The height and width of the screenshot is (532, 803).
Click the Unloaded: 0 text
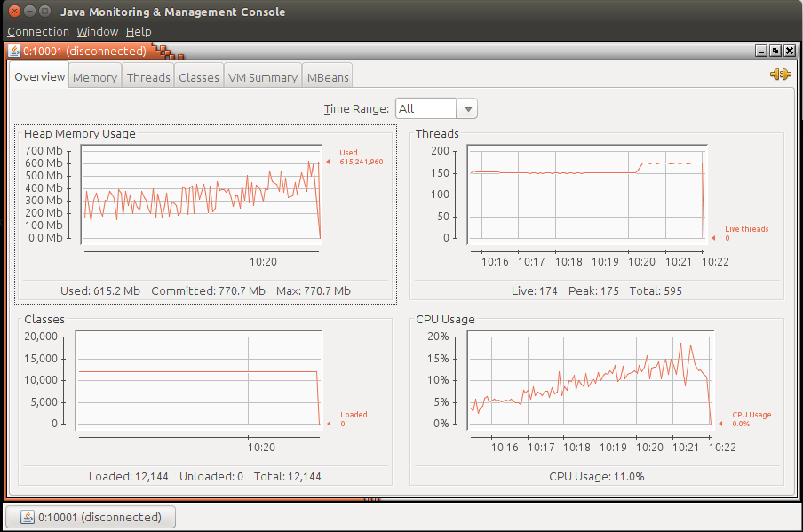click(211, 477)
